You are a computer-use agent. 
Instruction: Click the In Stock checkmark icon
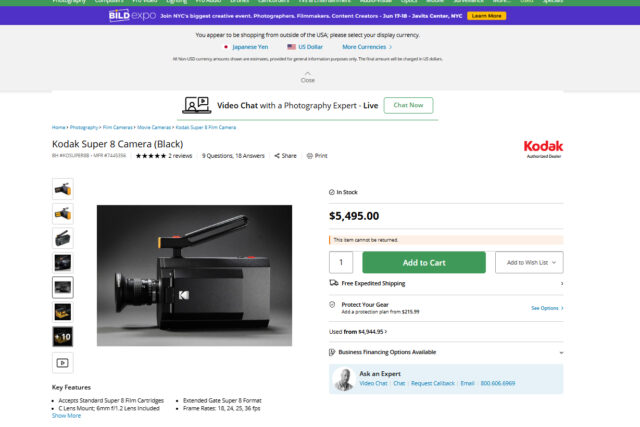coord(332,192)
